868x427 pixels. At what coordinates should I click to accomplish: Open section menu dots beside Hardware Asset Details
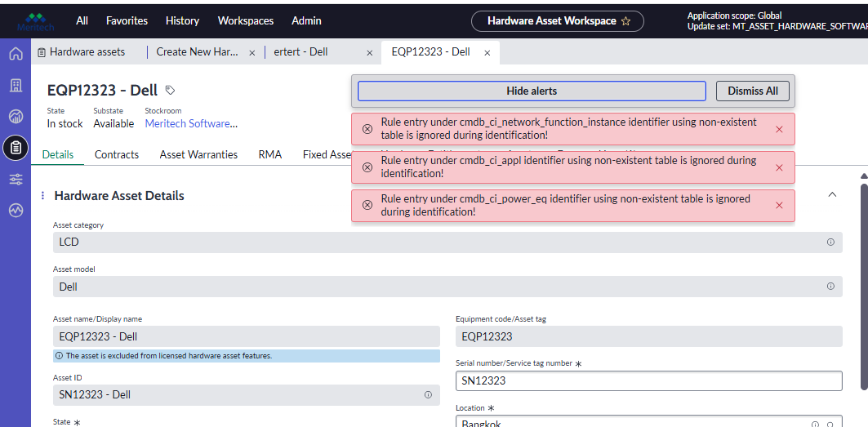tap(43, 195)
